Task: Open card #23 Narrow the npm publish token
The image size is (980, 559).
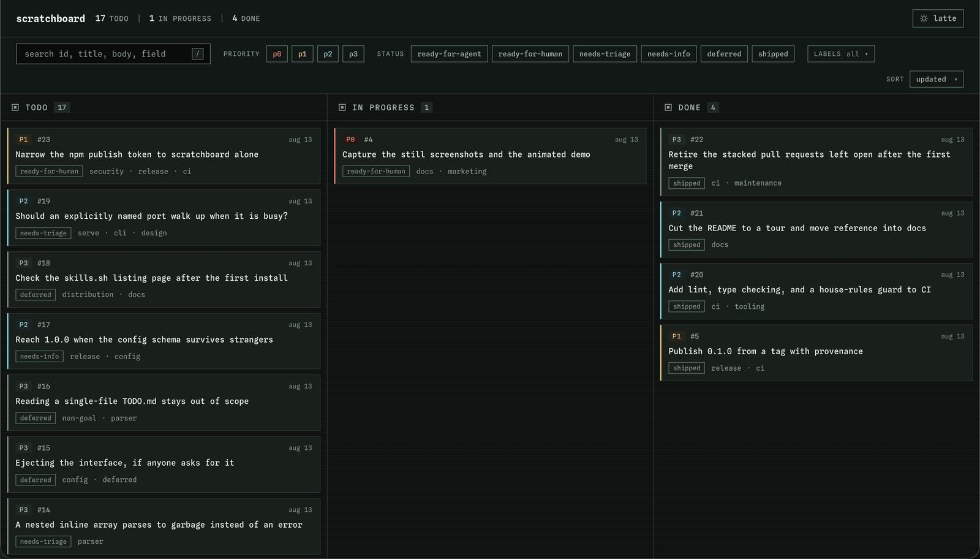Action: 164,156
